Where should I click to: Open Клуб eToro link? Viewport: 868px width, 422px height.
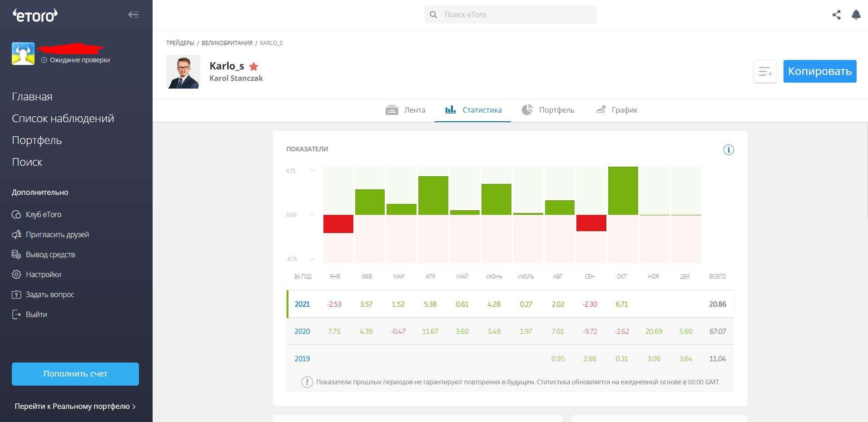[x=44, y=214]
